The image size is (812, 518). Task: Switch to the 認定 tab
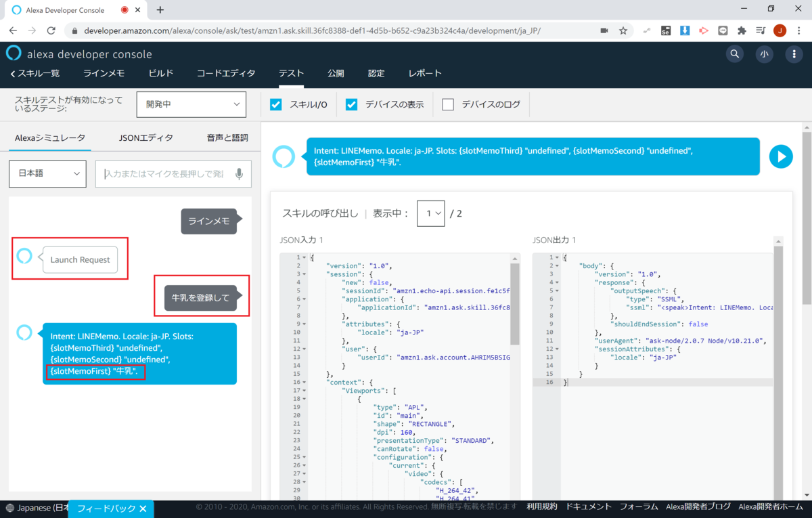tap(376, 73)
